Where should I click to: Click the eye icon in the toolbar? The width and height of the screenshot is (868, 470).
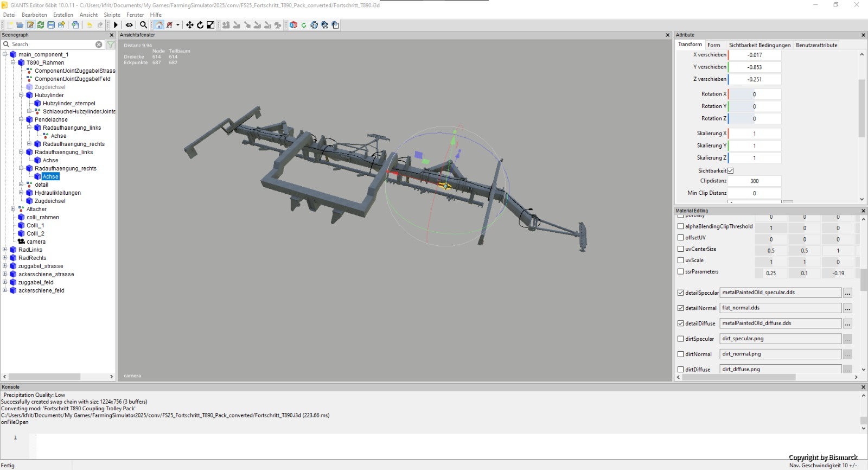pos(129,25)
